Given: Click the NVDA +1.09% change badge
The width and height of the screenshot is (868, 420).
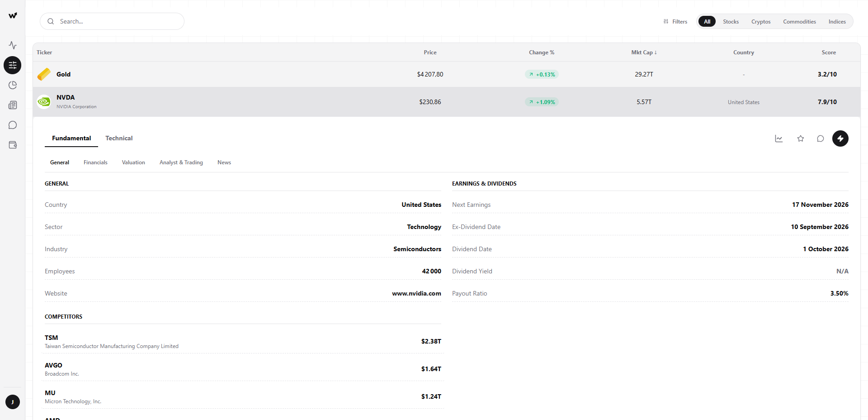Looking at the screenshot, I should click(x=542, y=102).
